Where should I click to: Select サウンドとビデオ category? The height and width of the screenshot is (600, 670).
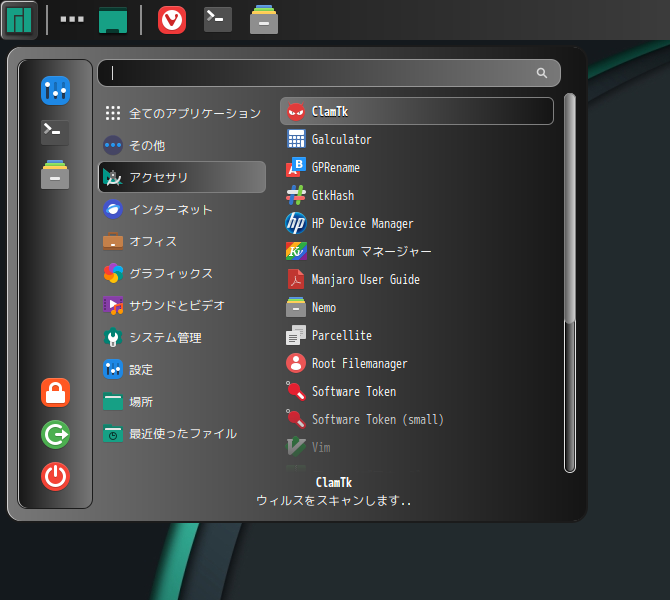pyautogui.click(x=182, y=306)
